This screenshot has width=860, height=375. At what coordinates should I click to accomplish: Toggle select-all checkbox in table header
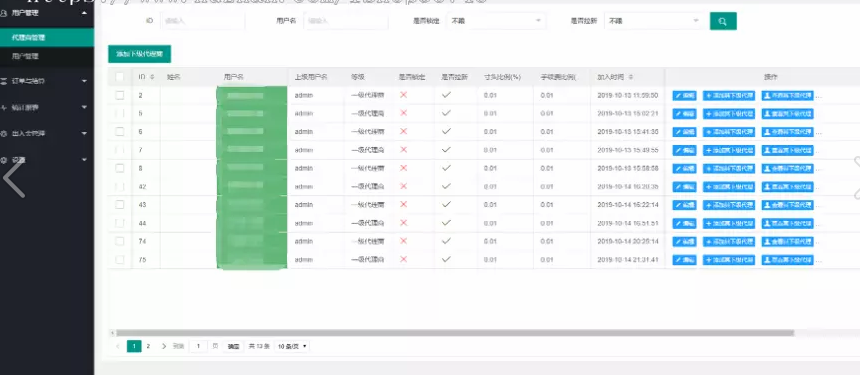[120, 77]
